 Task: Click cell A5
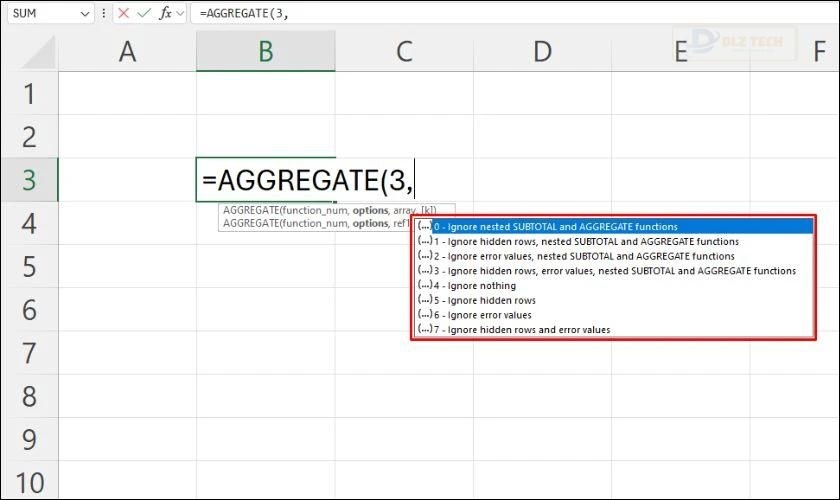(127, 266)
